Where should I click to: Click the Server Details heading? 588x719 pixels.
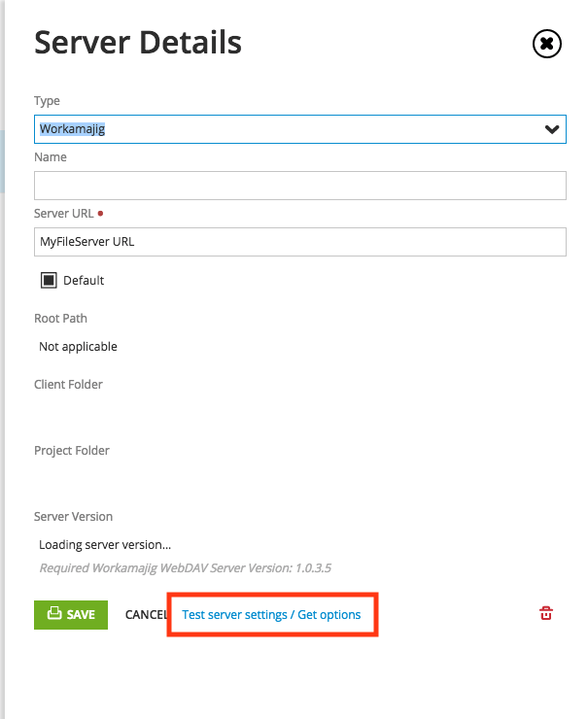coord(138,43)
